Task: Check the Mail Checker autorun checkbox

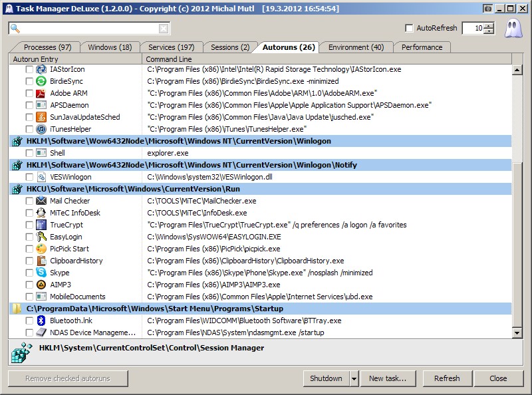Action: 29,201
